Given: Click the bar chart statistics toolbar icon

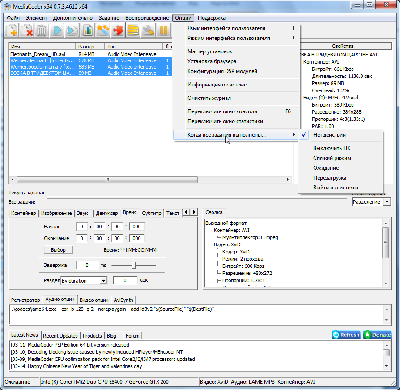Looking at the screenshot, I should coord(88,31).
